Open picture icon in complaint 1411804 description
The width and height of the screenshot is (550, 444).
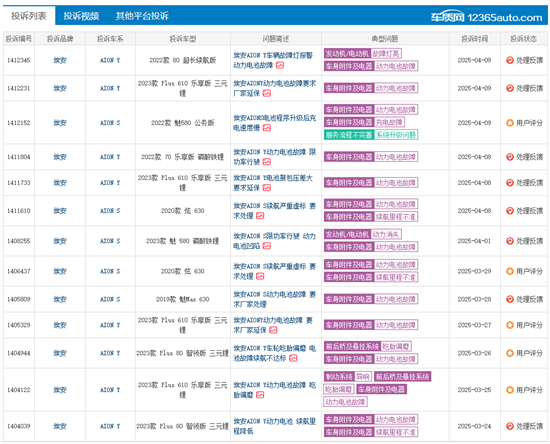tap(267, 162)
